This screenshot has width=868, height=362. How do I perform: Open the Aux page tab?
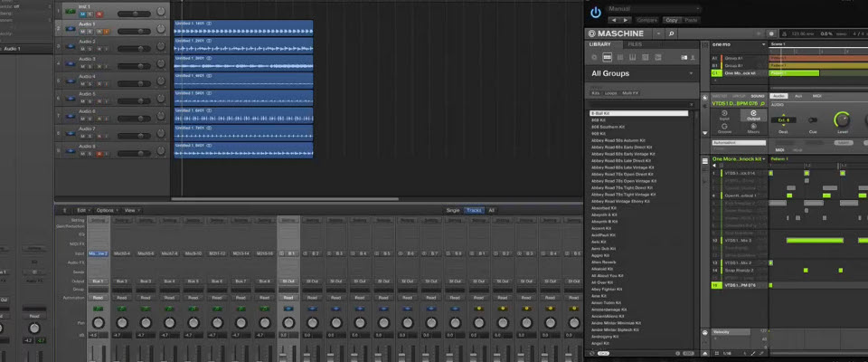(798, 96)
